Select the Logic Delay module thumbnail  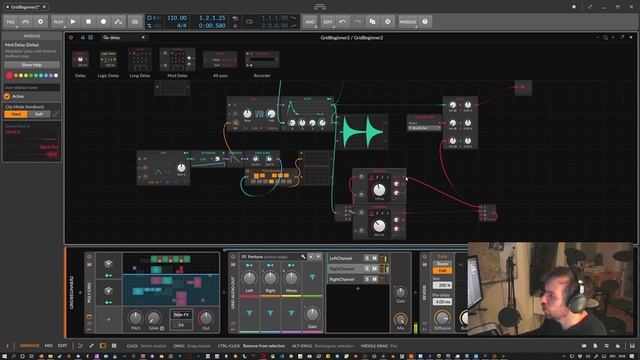(108, 60)
